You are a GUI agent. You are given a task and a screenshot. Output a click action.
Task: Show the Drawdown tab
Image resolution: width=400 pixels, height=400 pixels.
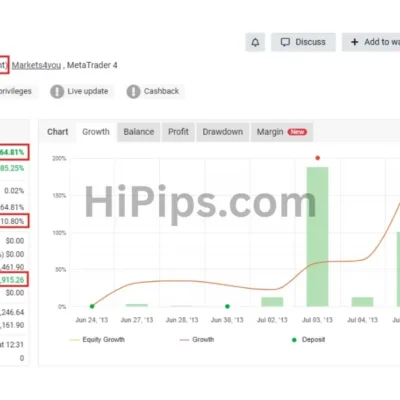[223, 132]
